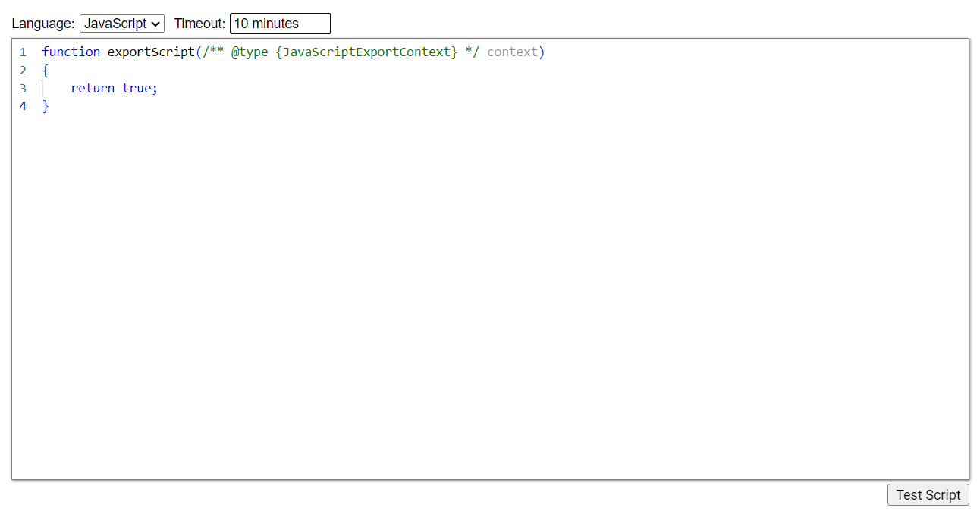980x511 pixels.
Task: Click JavaScriptExportContext type in comment
Action: click(367, 52)
